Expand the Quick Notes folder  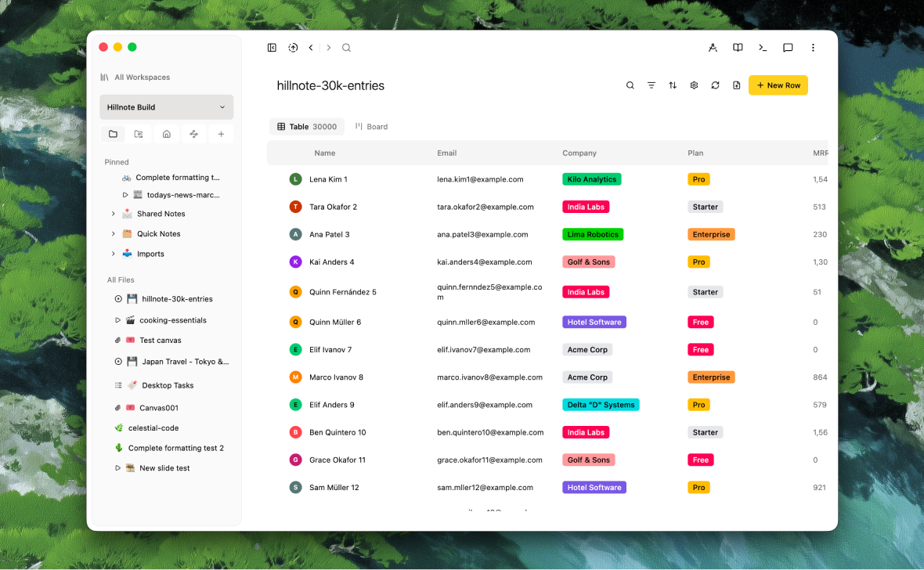tap(113, 234)
